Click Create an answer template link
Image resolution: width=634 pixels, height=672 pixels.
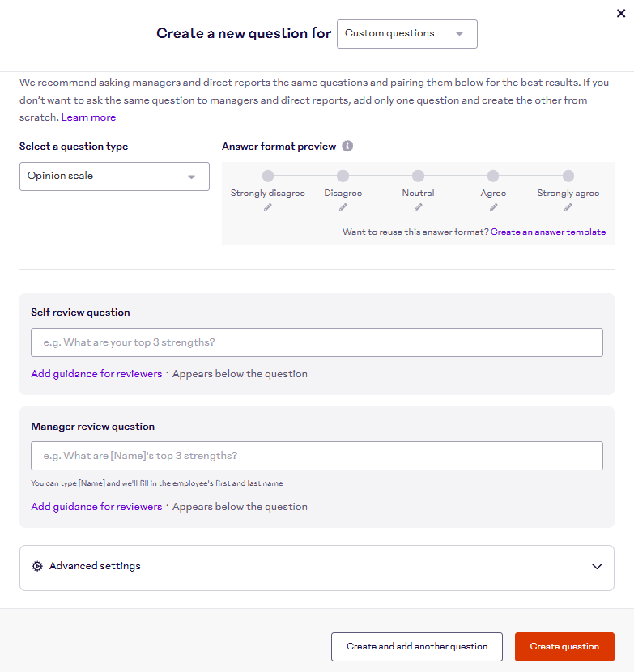pyautogui.click(x=548, y=232)
